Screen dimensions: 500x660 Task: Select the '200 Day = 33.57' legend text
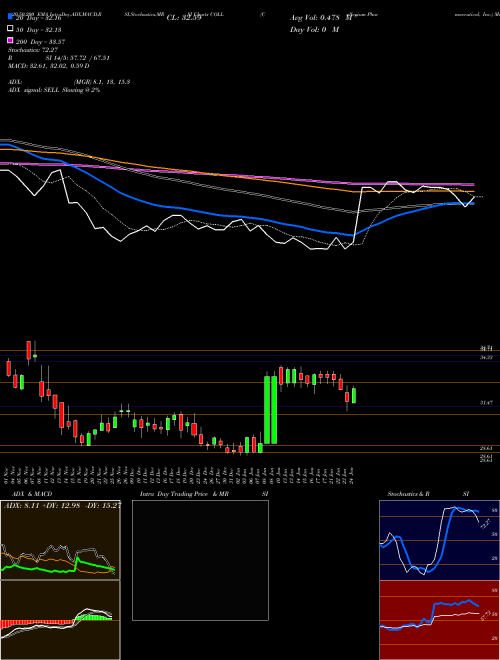40,42
